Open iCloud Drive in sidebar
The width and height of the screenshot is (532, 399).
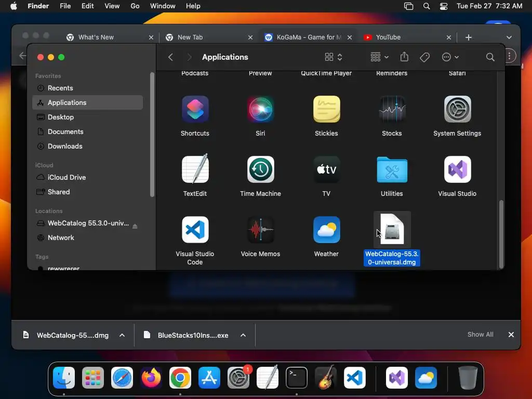(87, 178)
